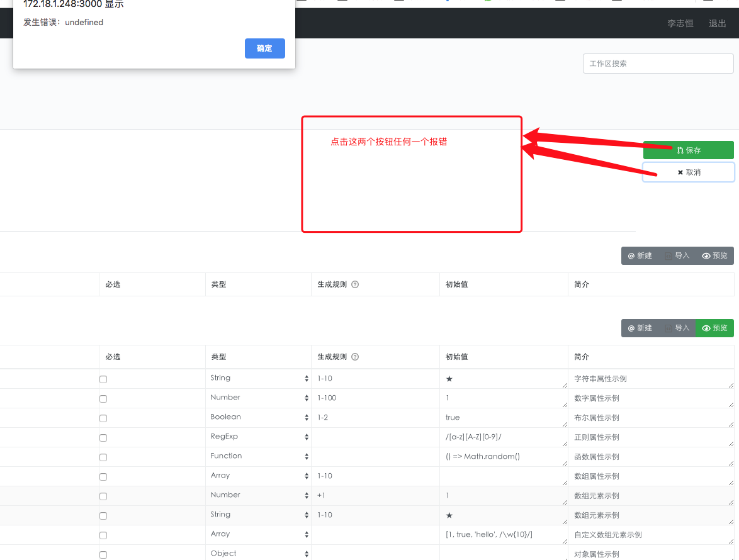739x560 pixels.
Task: Click the 布尔属性示例 description text
Action: (597, 418)
